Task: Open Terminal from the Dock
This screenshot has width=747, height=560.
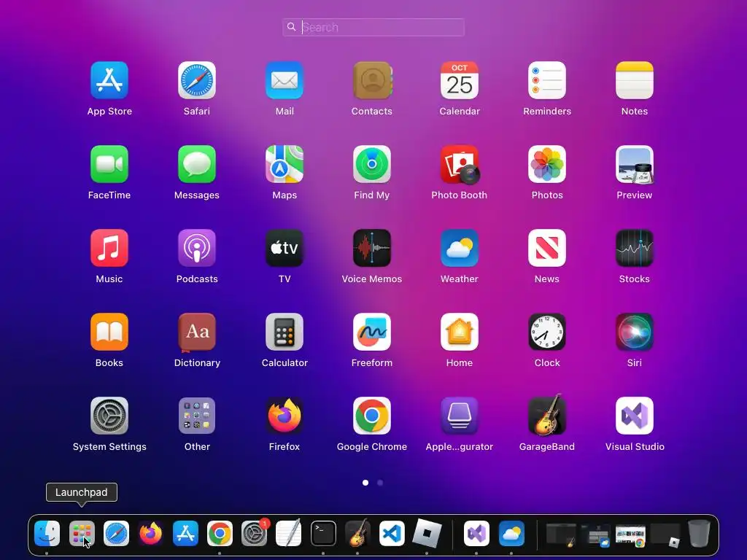Action: click(323, 533)
